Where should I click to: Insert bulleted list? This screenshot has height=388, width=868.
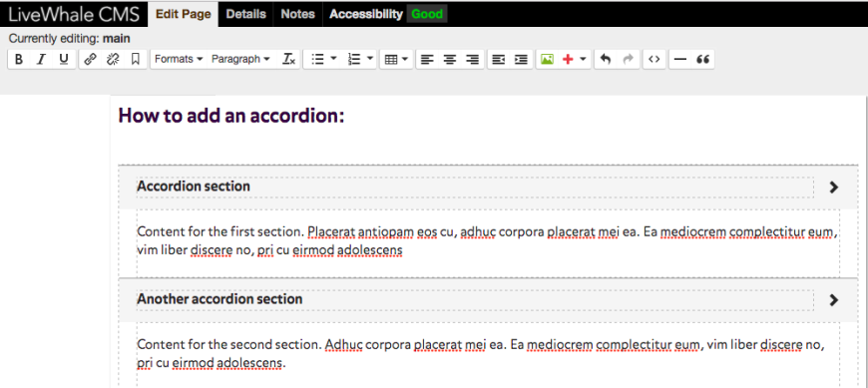click(317, 59)
